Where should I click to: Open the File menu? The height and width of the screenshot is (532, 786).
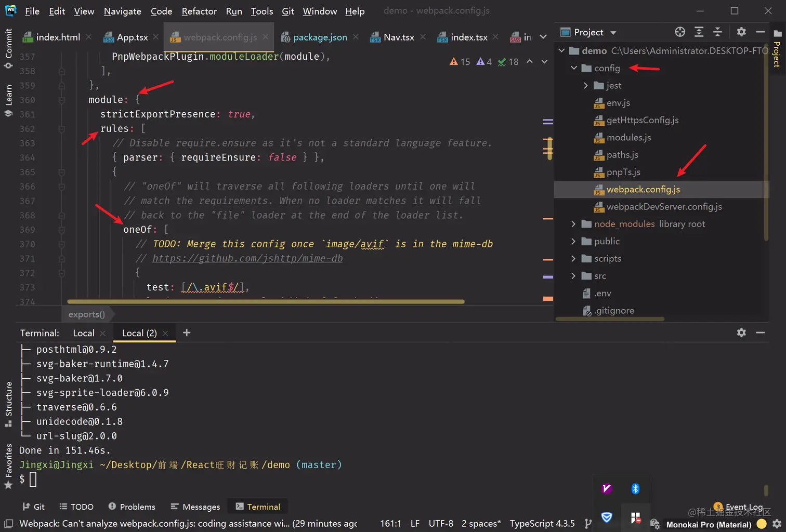pos(32,11)
